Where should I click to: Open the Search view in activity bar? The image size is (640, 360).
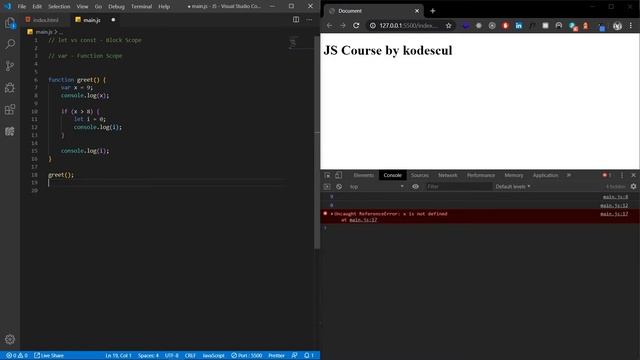coord(10,44)
